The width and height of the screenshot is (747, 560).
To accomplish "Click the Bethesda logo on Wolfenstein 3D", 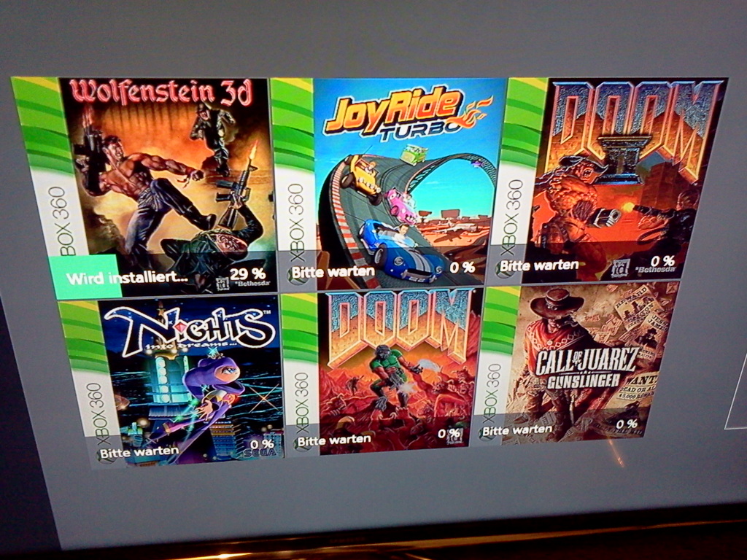I will [x=252, y=284].
